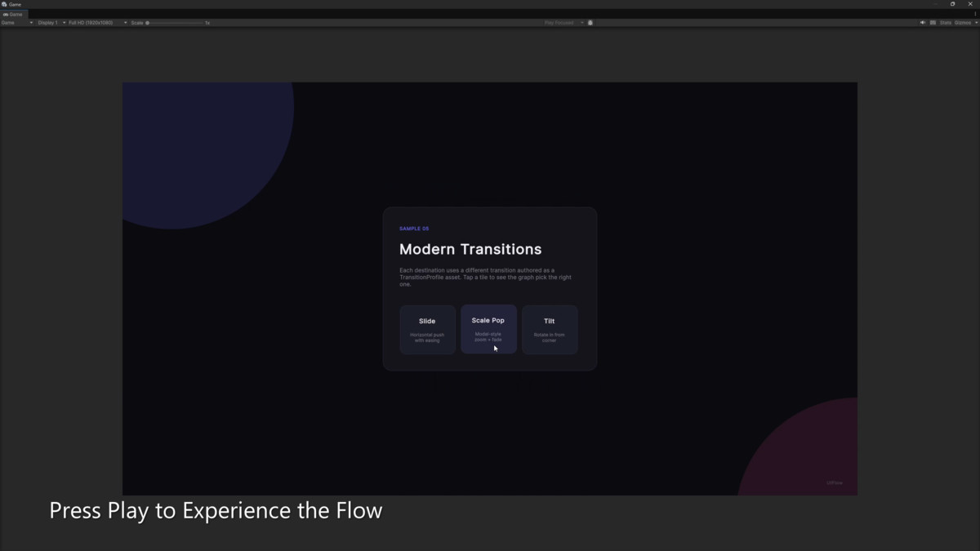Mute audio with the speaker icon

923,23
